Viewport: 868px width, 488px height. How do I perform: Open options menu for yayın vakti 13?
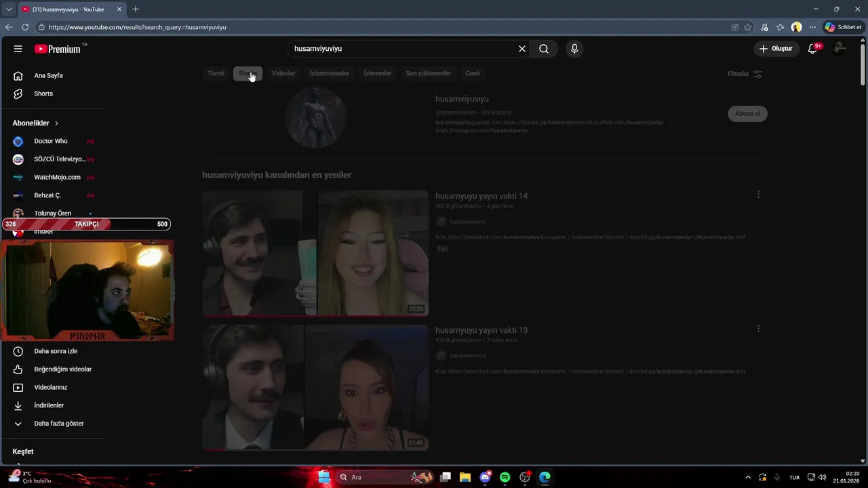[x=758, y=329]
